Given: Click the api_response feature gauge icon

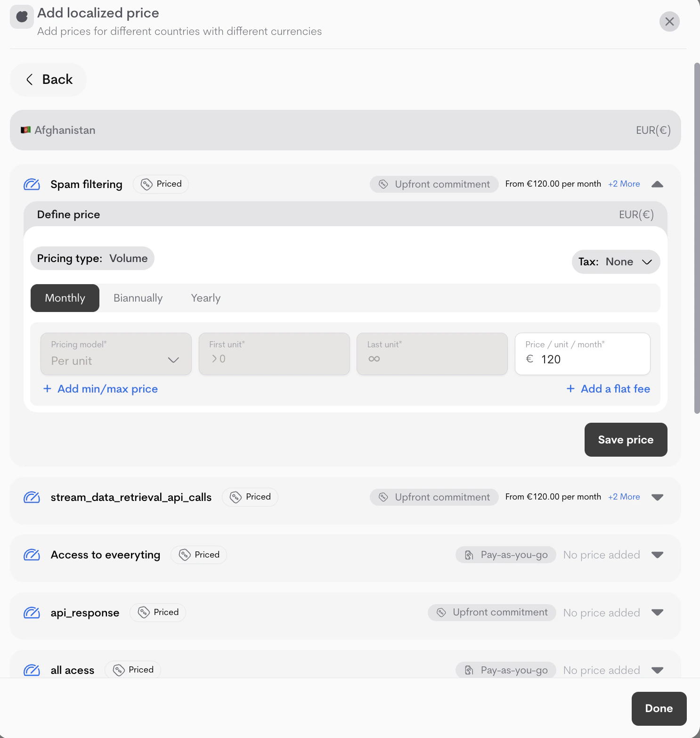Looking at the screenshot, I should click(x=32, y=613).
